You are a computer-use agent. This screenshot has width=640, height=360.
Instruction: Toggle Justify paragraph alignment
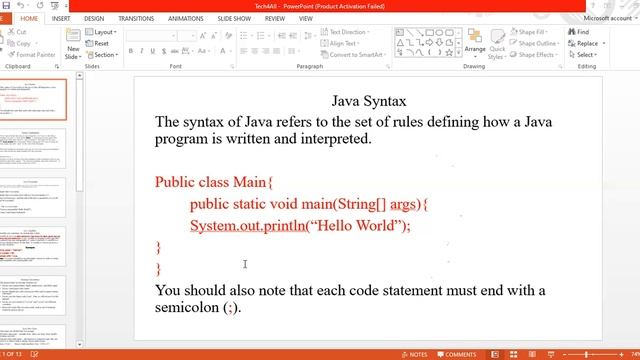[277, 51]
